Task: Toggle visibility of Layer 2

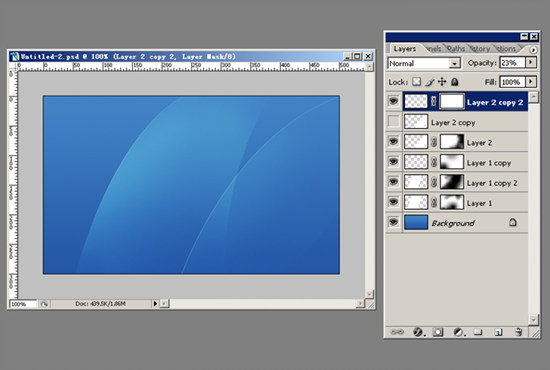Action: (x=394, y=142)
